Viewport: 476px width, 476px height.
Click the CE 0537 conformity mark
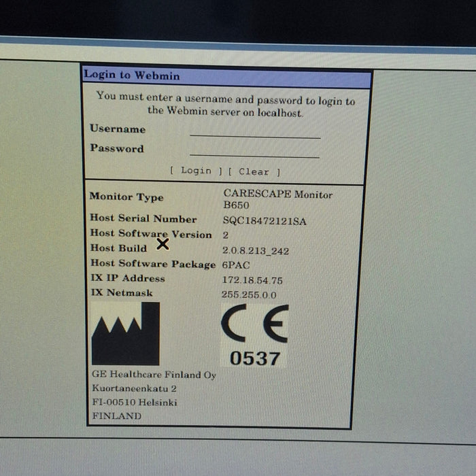(x=255, y=335)
